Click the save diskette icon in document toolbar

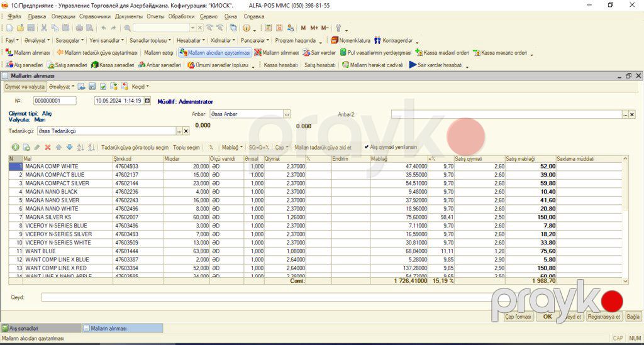pos(92,87)
